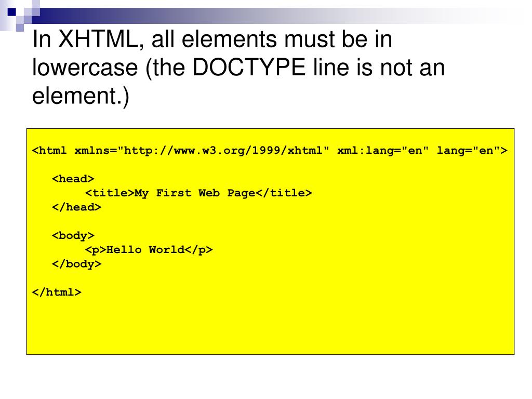The height and width of the screenshot is (399, 532).
Task: Click the title line "My First Web Page"
Action: [198, 193]
